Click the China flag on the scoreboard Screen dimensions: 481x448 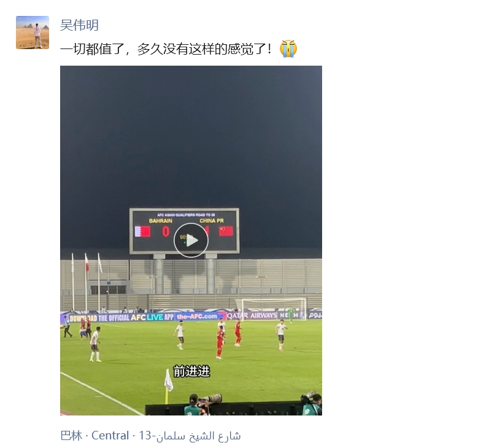coord(226,231)
